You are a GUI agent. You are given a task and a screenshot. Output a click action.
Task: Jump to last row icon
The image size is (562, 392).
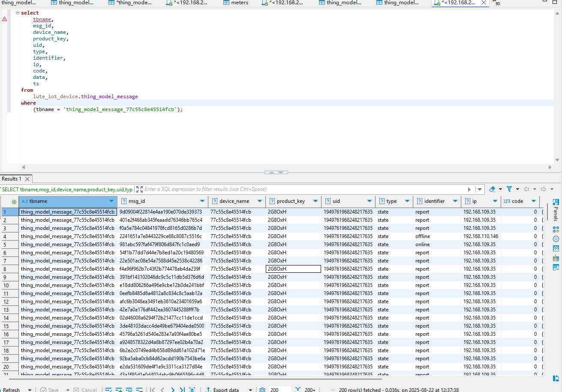pos(182,390)
